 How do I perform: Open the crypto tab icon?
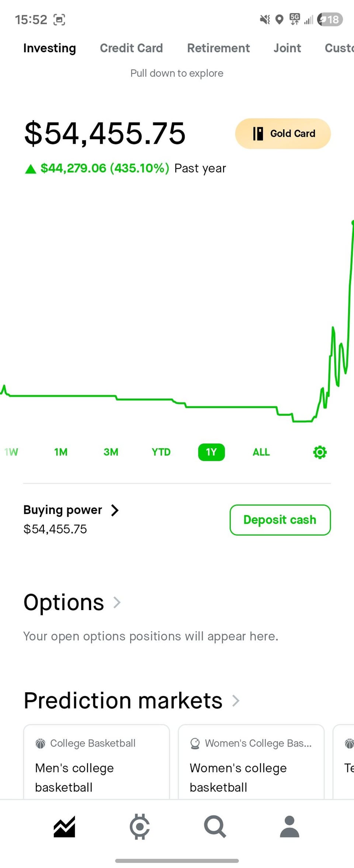(x=140, y=826)
